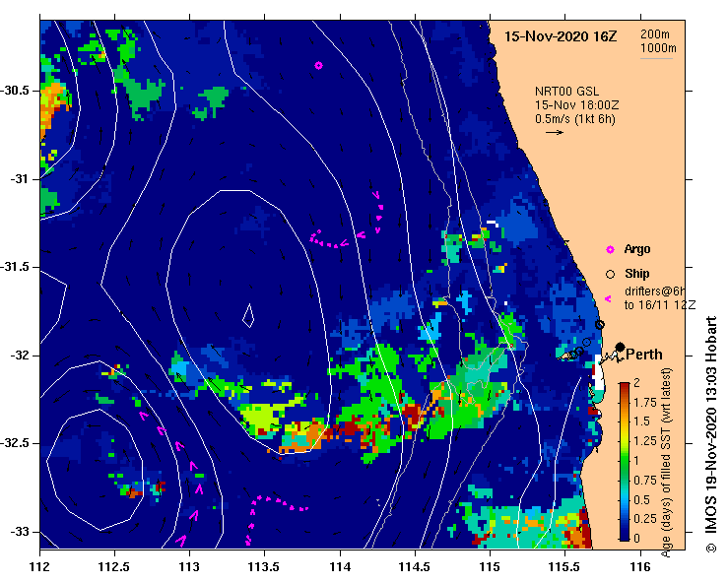Click the IMOS 19-Nov-2020 credit text
Screen dimensions: 728x583
click(x=711, y=434)
